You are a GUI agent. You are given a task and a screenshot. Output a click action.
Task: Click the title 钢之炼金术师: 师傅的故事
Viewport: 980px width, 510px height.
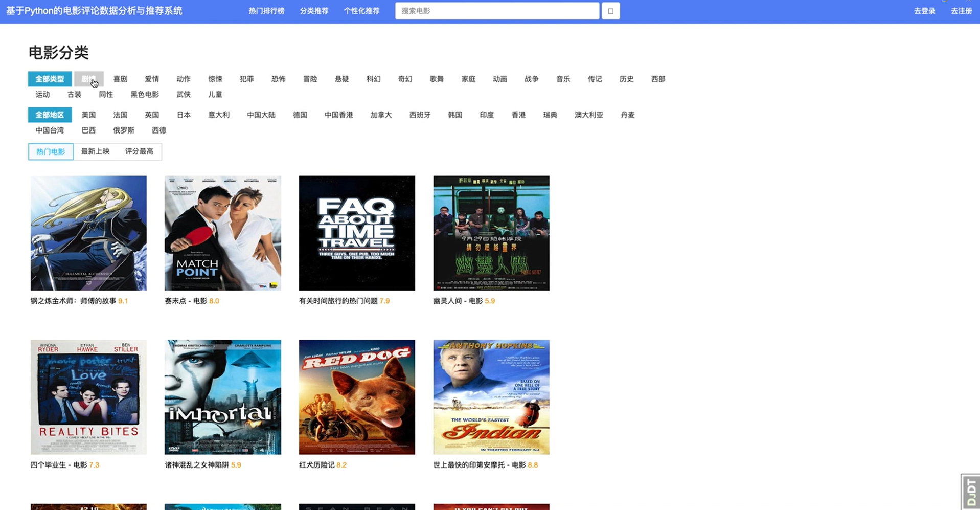tap(74, 301)
